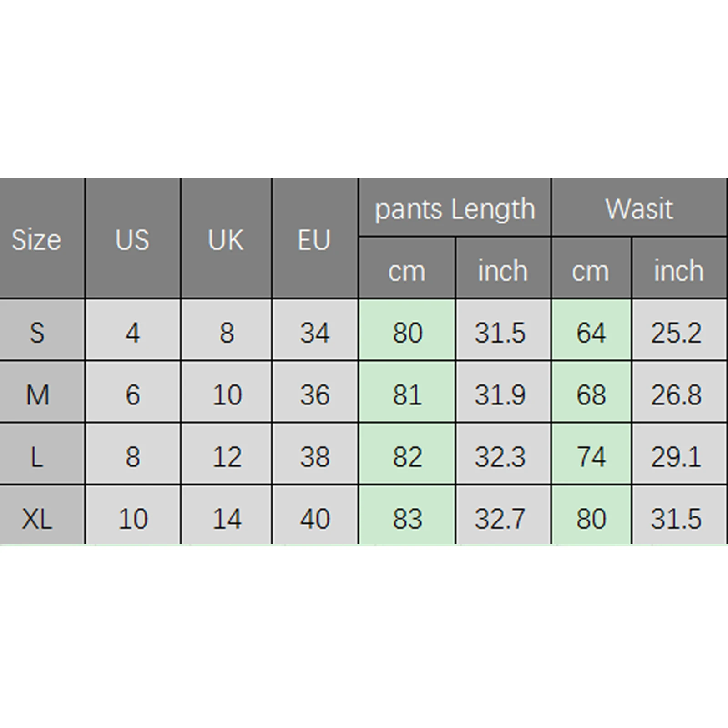
Task: Click the 25.2 inch waist cell
Action: click(x=680, y=330)
